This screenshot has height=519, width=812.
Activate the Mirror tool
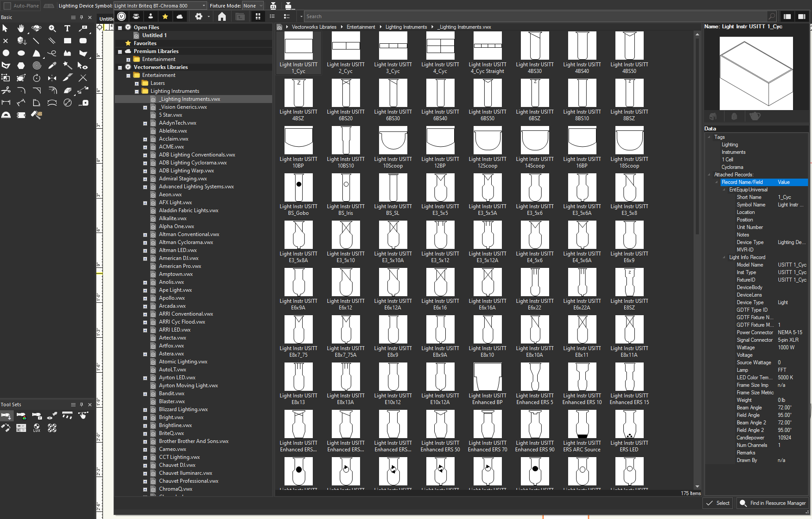(52, 78)
